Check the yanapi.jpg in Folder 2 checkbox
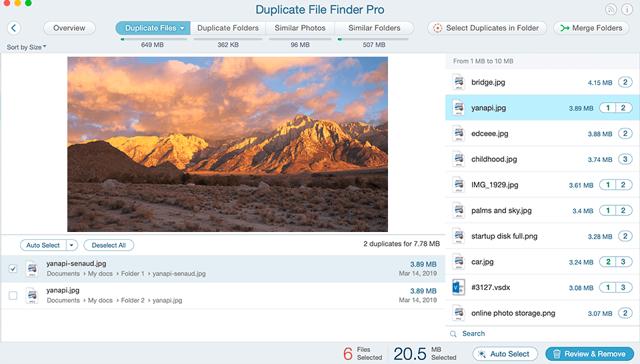 point(13,295)
